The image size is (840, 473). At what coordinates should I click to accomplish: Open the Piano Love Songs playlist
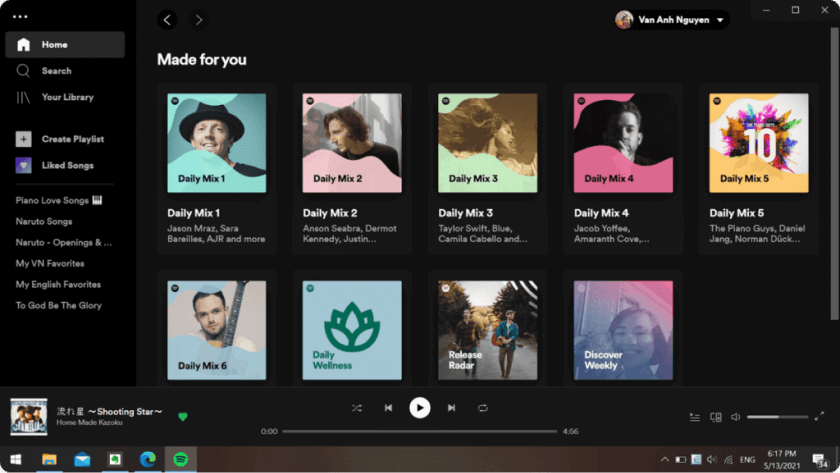pyautogui.click(x=58, y=200)
